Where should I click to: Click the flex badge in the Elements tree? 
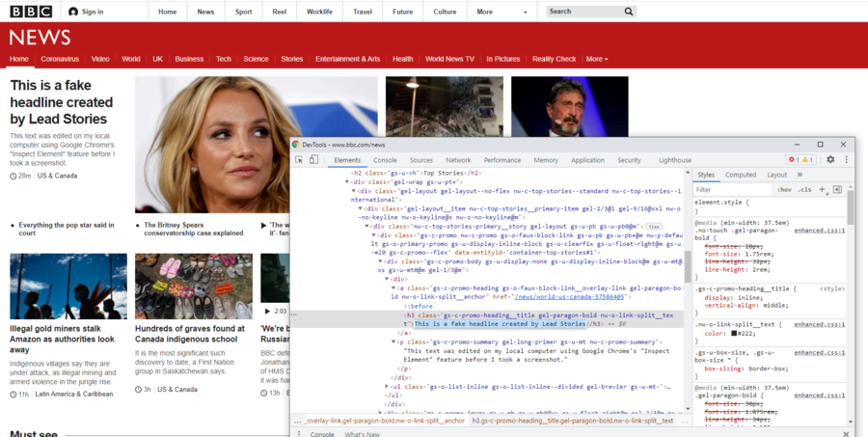coord(654,227)
